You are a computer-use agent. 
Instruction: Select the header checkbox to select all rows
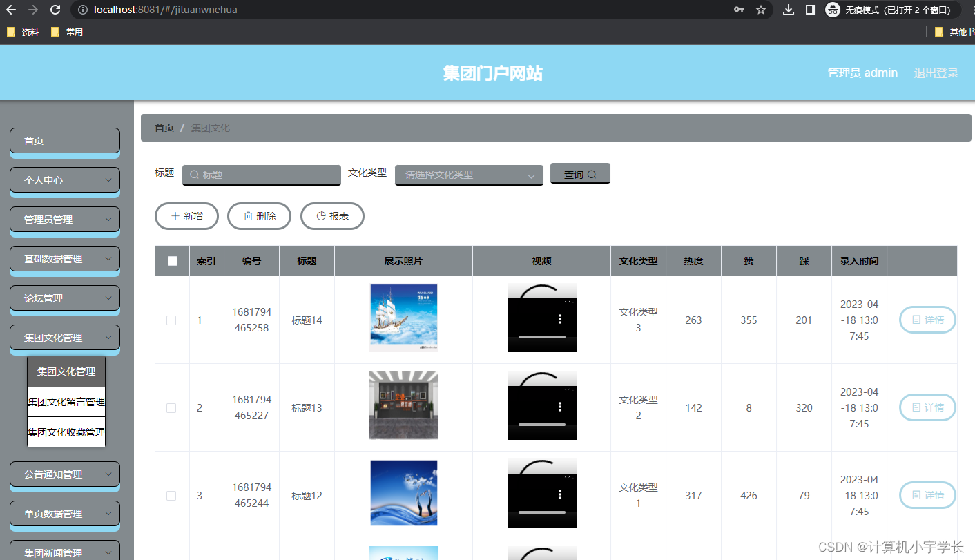[173, 261]
